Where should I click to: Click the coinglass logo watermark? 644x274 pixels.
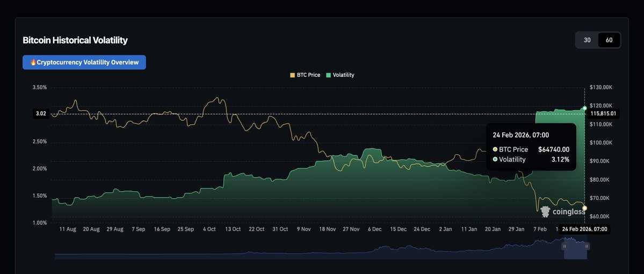click(562, 212)
